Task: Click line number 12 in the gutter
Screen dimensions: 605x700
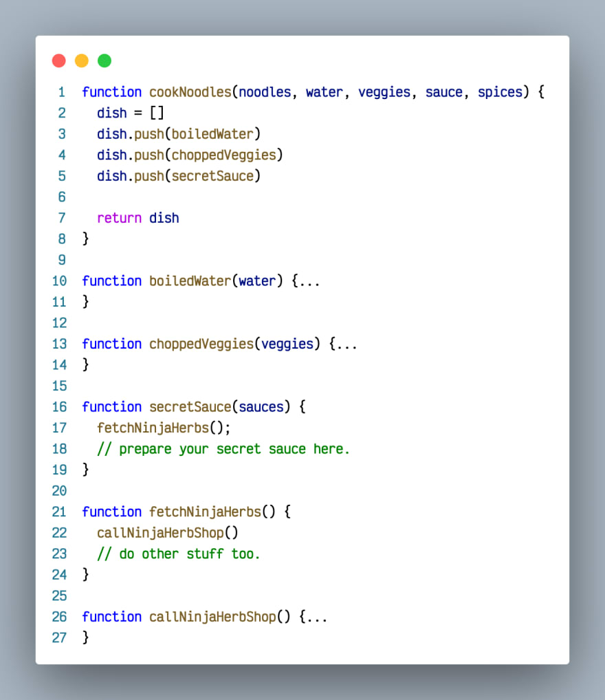Action: [x=59, y=323]
